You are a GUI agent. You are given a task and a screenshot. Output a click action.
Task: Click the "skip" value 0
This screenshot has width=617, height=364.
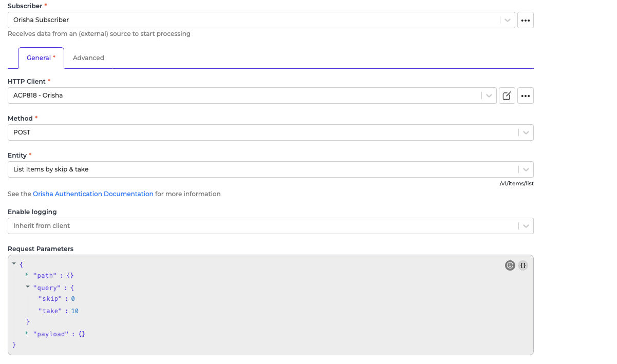tap(73, 299)
